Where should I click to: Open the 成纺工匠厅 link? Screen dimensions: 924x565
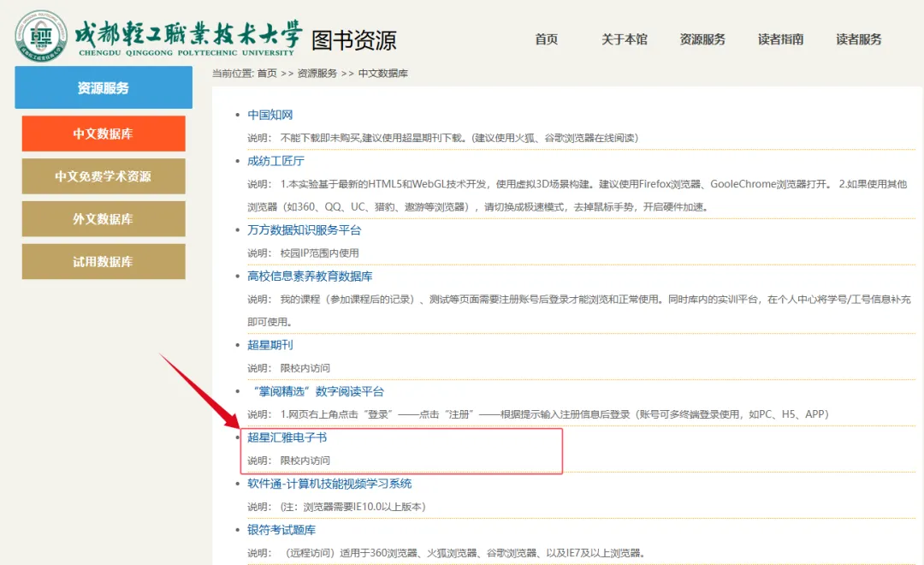tap(275, 161)
